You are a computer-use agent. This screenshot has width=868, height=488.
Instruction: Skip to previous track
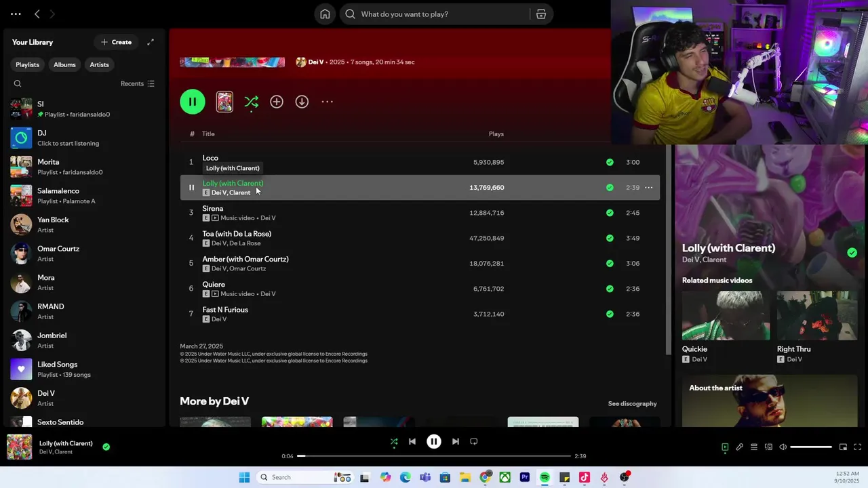tap(412, 441)
